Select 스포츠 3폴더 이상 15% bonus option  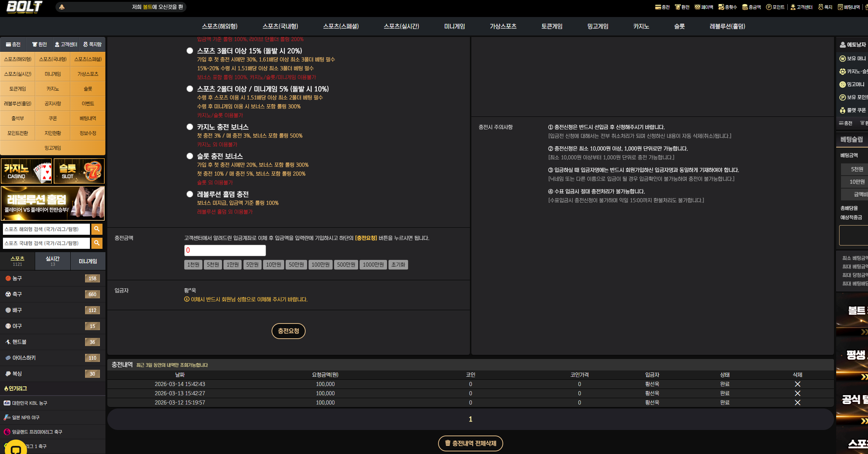(x=190, y=51)
